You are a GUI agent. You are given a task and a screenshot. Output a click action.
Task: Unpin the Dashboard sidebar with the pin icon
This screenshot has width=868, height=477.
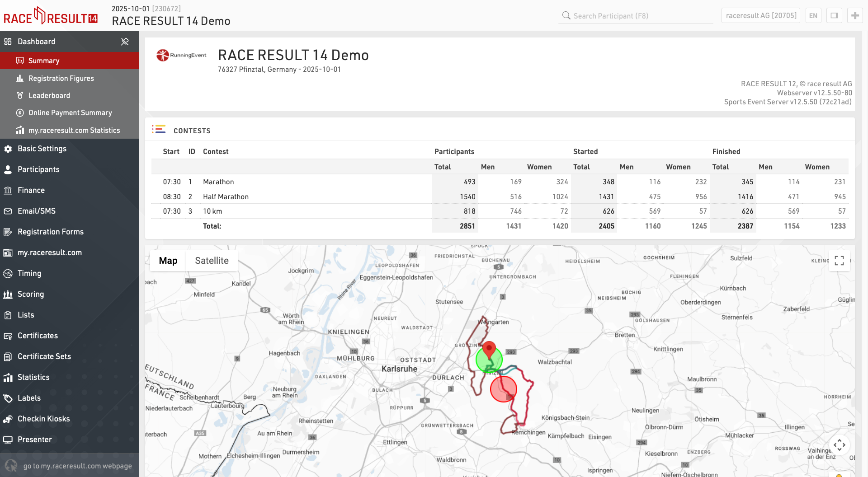point(125,42)
